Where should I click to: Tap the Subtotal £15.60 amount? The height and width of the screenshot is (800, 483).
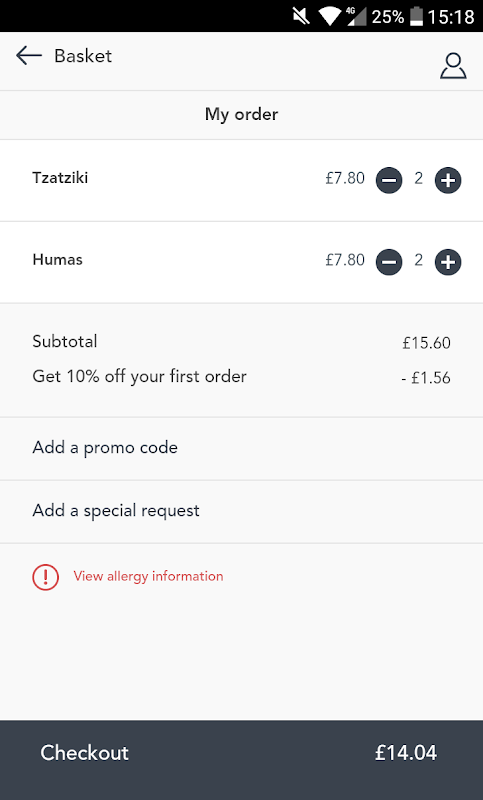[426, 342]
